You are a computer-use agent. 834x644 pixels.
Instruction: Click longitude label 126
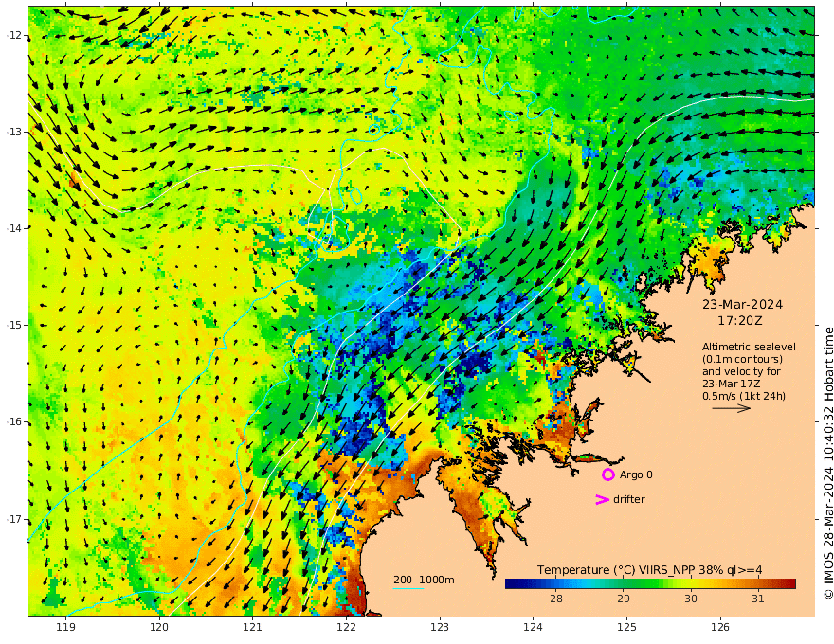point(720,628)
